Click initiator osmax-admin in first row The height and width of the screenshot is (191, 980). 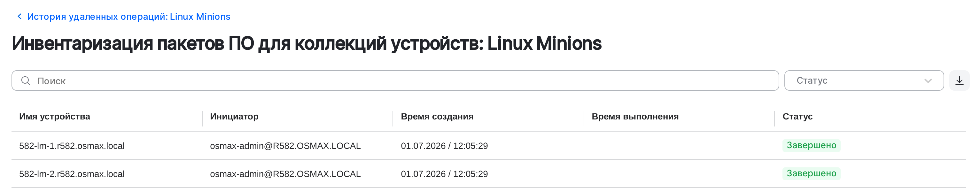point(285,146)
